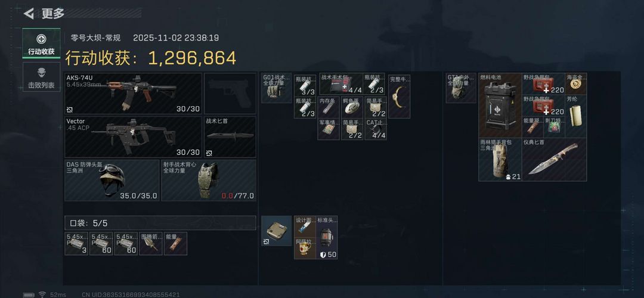Click the 战术匕首 knife slot
This screenshot has width=644, height=298.
point(230,137)
